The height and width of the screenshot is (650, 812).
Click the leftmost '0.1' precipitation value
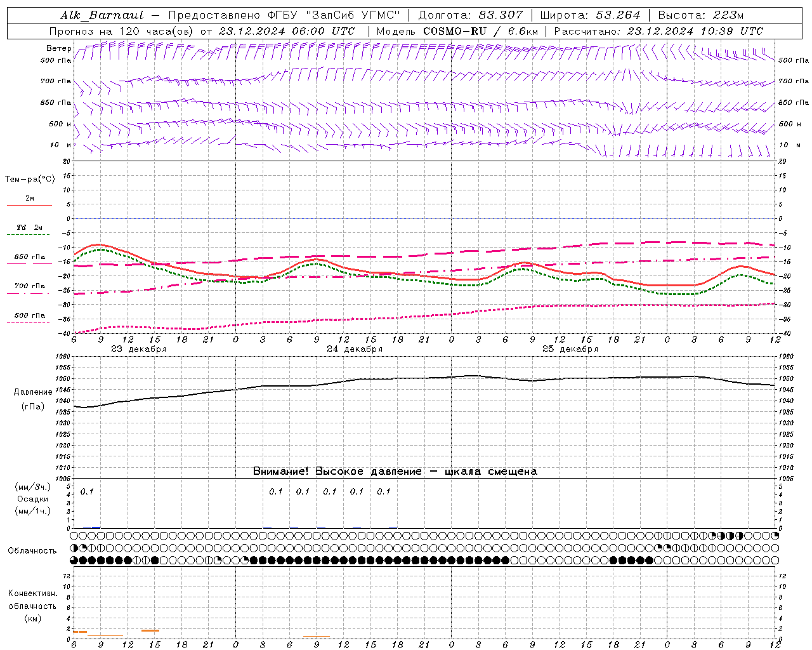[86, 491]
